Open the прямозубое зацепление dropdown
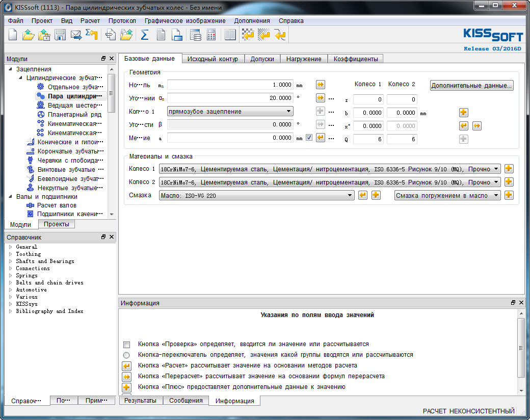Image resolution: width=530 pixels, height=420 pixels. pos(230,111)
